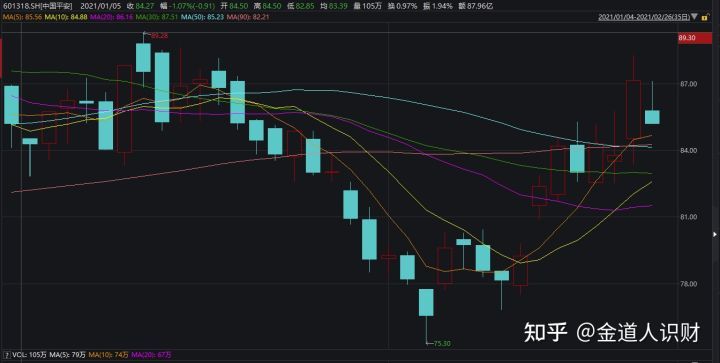720x363 pixels.
Task: Click the 81.00 price axis label
Action: click(x=689, y=217)
